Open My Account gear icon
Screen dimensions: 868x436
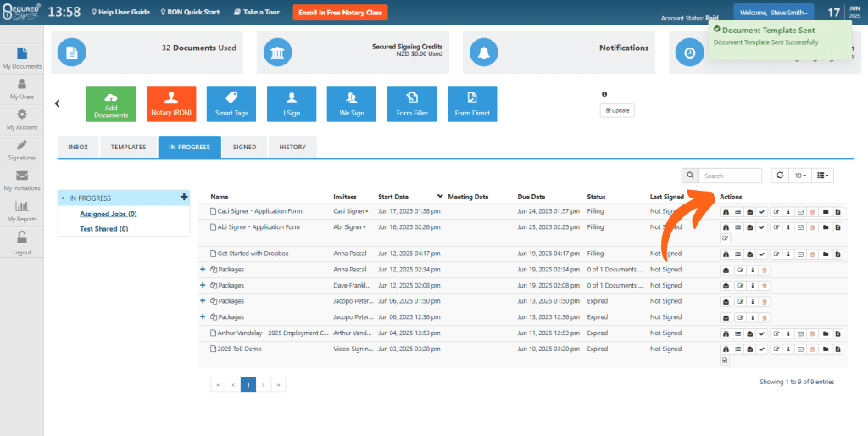(21, 115)
